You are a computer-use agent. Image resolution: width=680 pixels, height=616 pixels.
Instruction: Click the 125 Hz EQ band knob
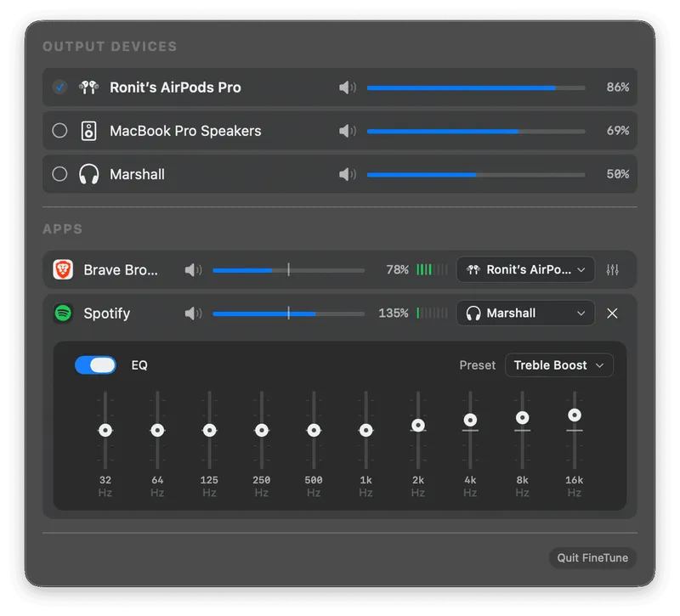209,430
